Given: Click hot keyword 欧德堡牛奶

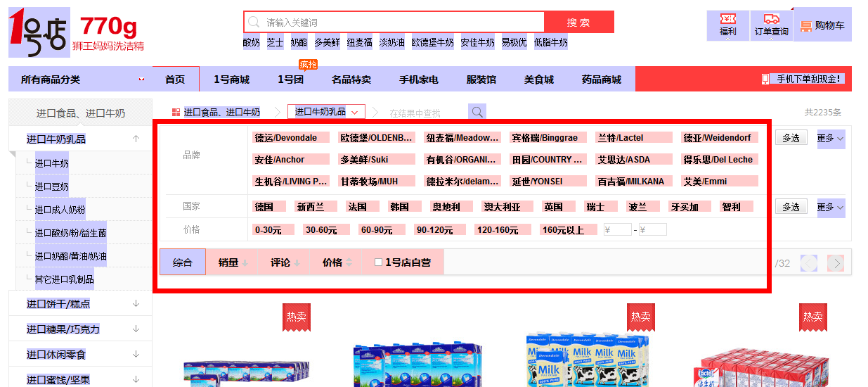Looking at the screenshot, I should pyautogui.click(x=432, y=42).
